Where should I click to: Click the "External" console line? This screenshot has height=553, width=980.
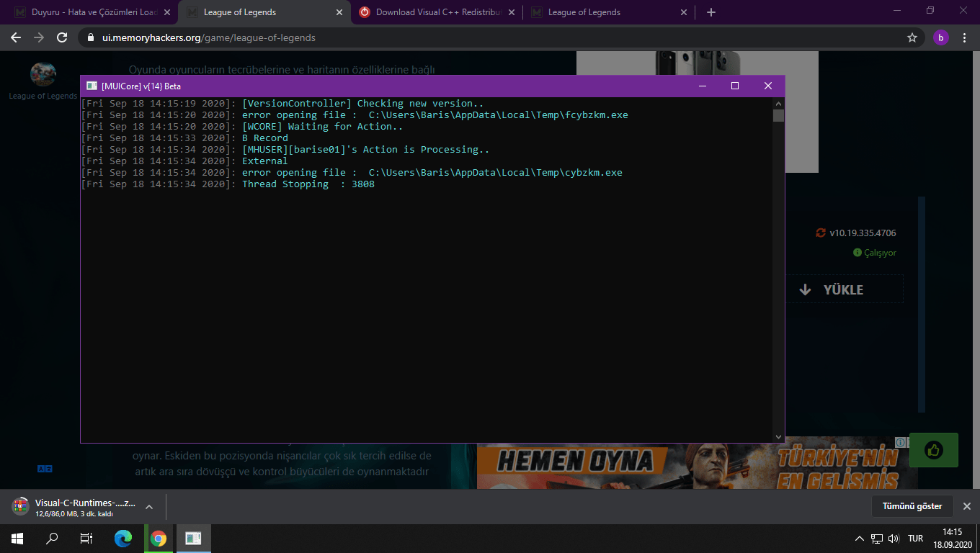265,161
